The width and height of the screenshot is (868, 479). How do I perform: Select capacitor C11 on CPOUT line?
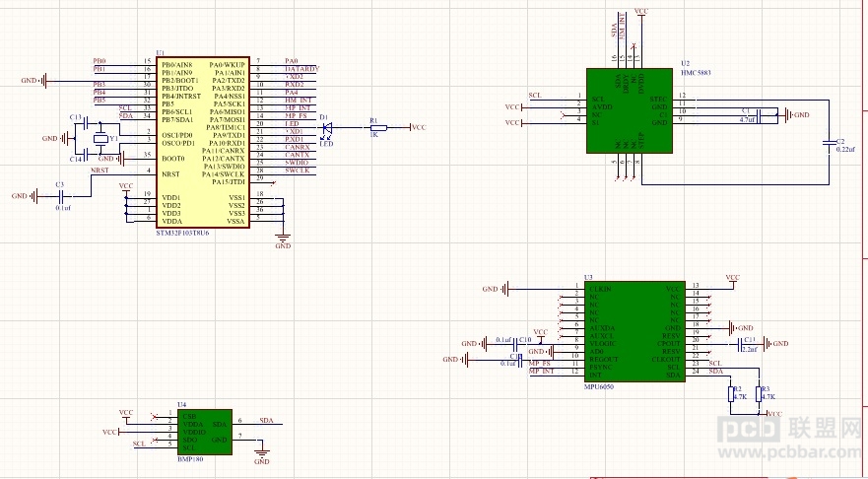point(742,344)
